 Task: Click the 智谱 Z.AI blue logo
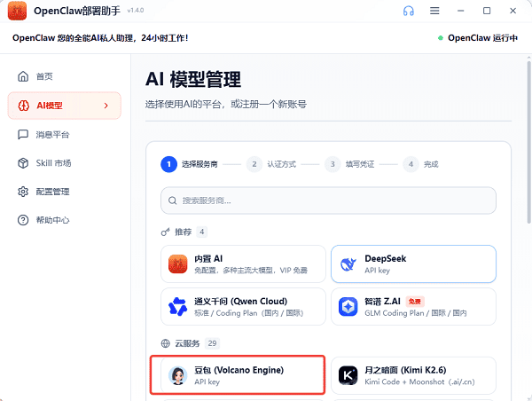coord(348,307)
